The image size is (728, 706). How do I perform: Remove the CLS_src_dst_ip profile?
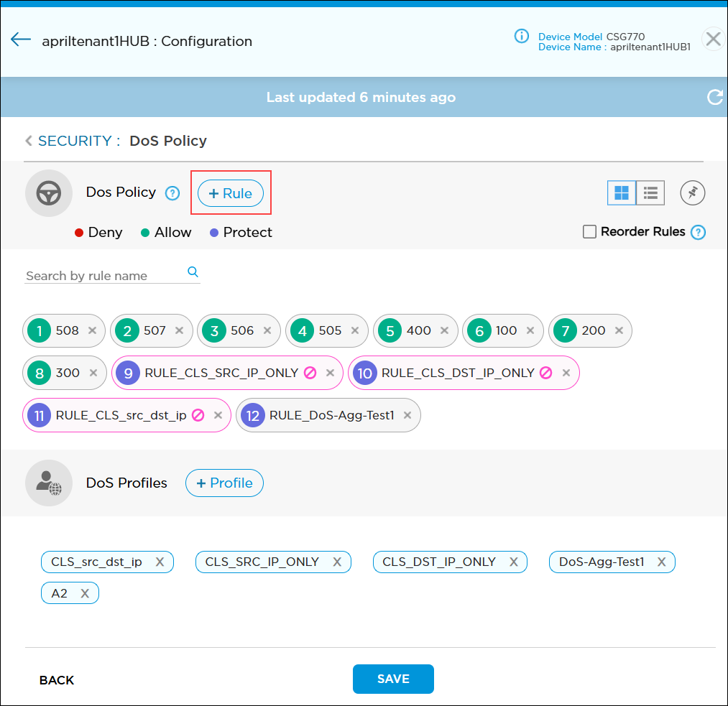(x=160, y=562)
